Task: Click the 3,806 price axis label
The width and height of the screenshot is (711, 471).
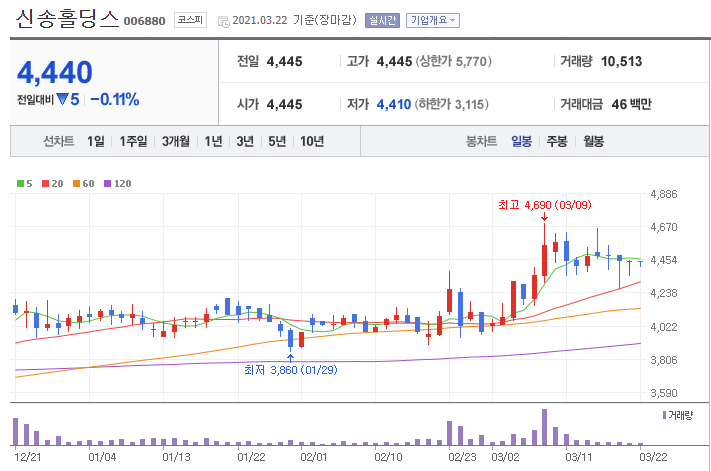Action: click(x=664, y=360)
